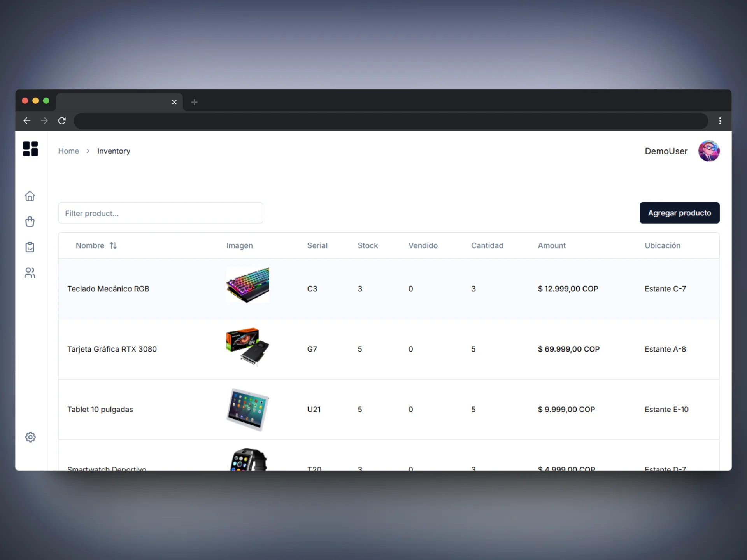This screenshot has width=747, height=560.
Task: Open the users section in sidebar
Action: coord(30,273)
